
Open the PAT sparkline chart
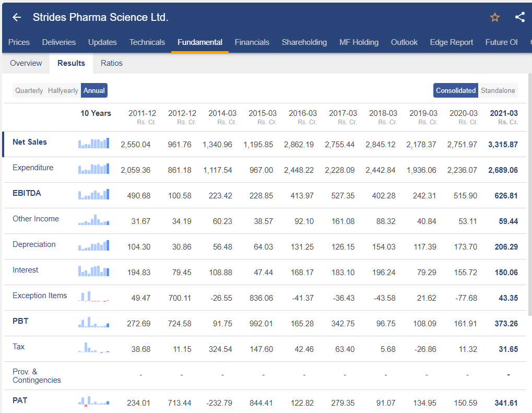point(93,402)
